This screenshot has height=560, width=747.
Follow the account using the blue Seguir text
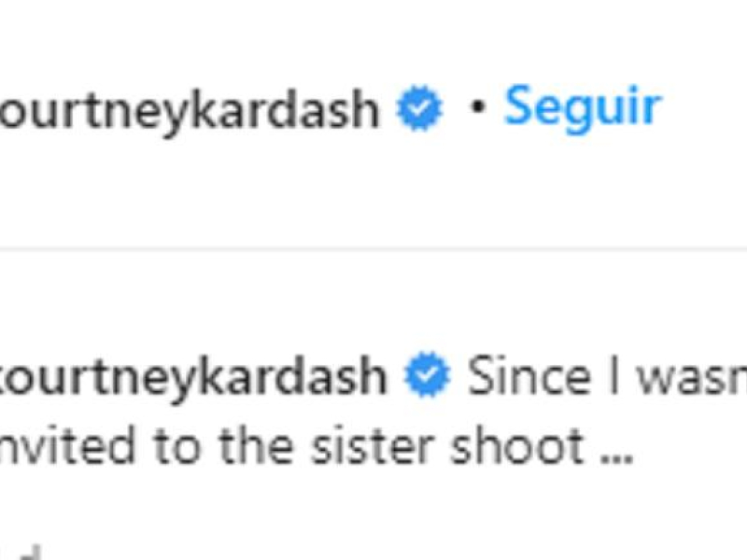[x=582, y=108]
